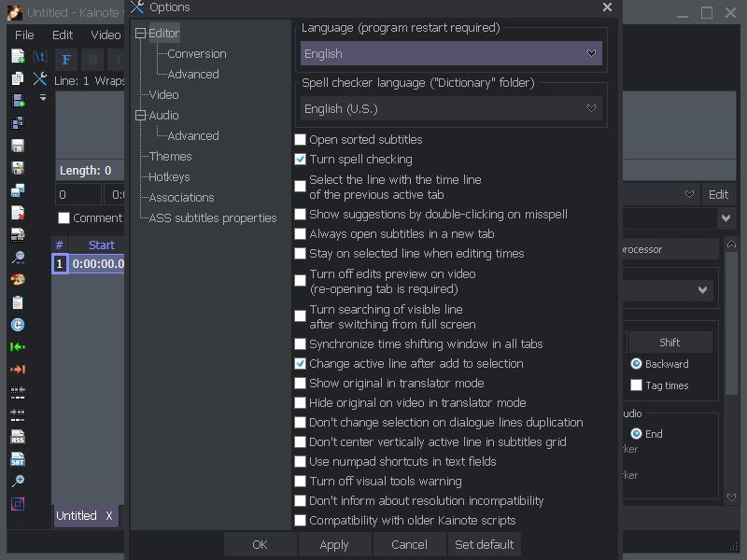Image resolution: width=747 pixels, height=560 pixels.
Task: Click the ASS conversion icon in sidebar
Action: (x=18, y=437)
